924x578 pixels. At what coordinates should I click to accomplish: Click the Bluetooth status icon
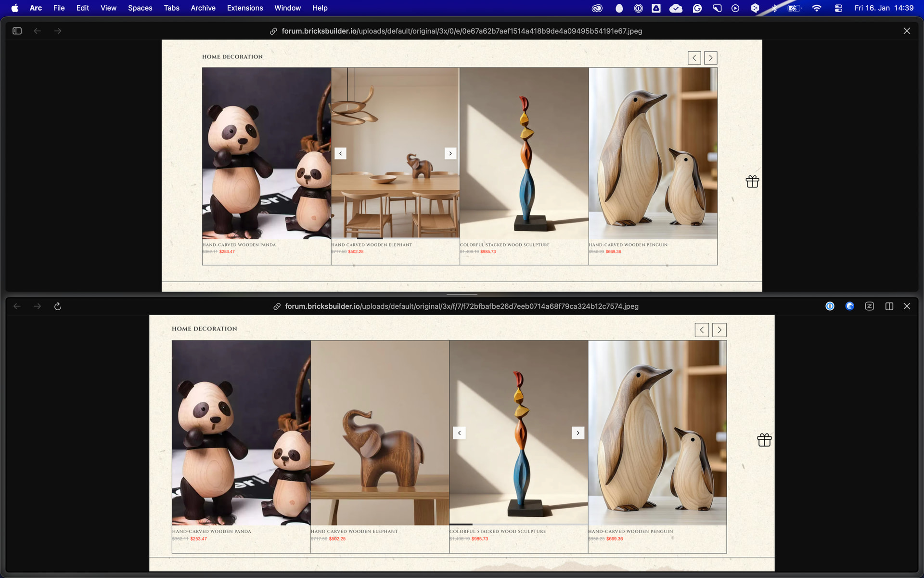point(774,8)
